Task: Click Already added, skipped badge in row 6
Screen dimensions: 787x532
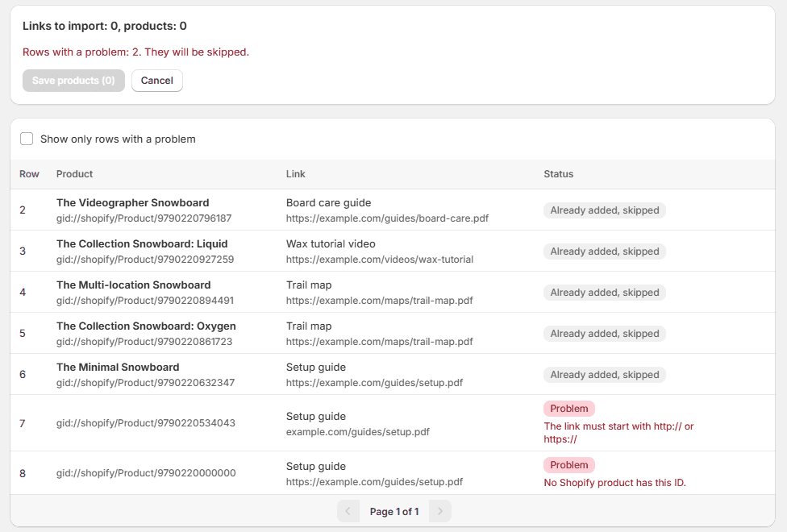Action: (604, 375)
